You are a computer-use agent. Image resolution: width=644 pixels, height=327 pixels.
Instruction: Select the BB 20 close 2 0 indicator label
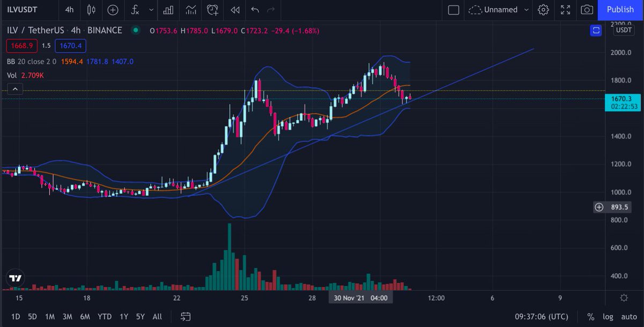click(x=32, y=62)
